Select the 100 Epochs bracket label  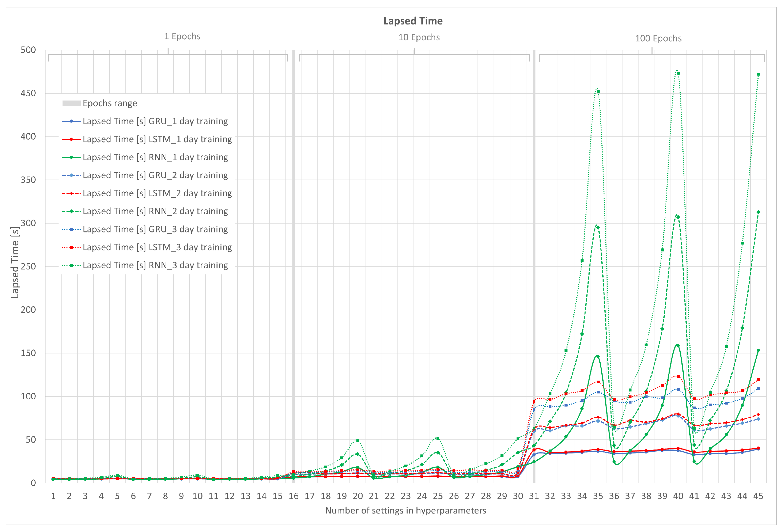pos(658,39)
